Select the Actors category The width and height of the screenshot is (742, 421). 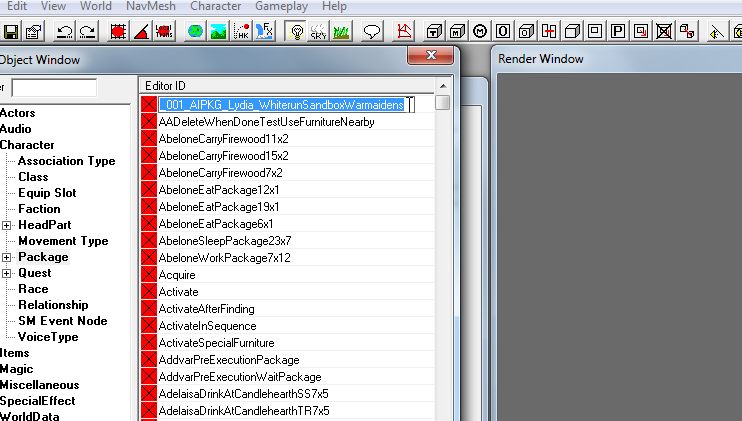[x=18, y=113]
